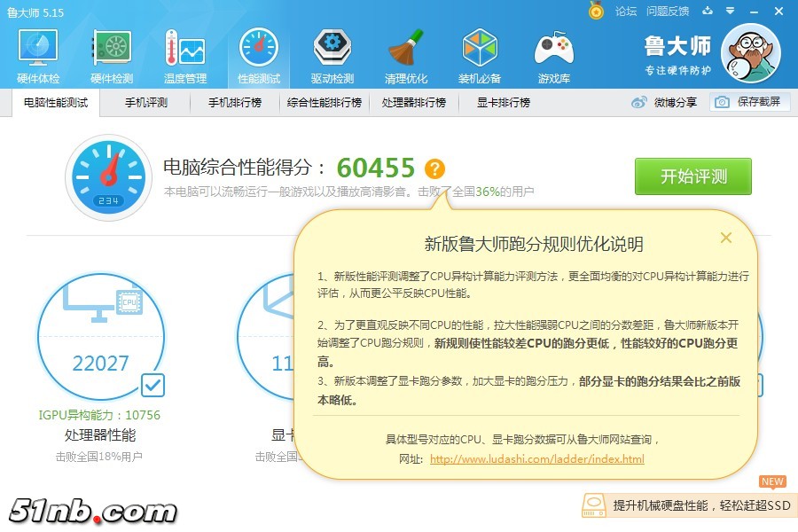Viewport: 798px width, 532px height.
Task: Click the download-arrow icon in title bar
Action: 708,11
